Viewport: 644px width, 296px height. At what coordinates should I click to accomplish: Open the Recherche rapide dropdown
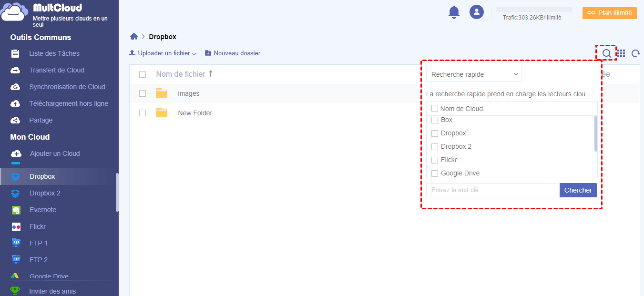click(474, 74)
